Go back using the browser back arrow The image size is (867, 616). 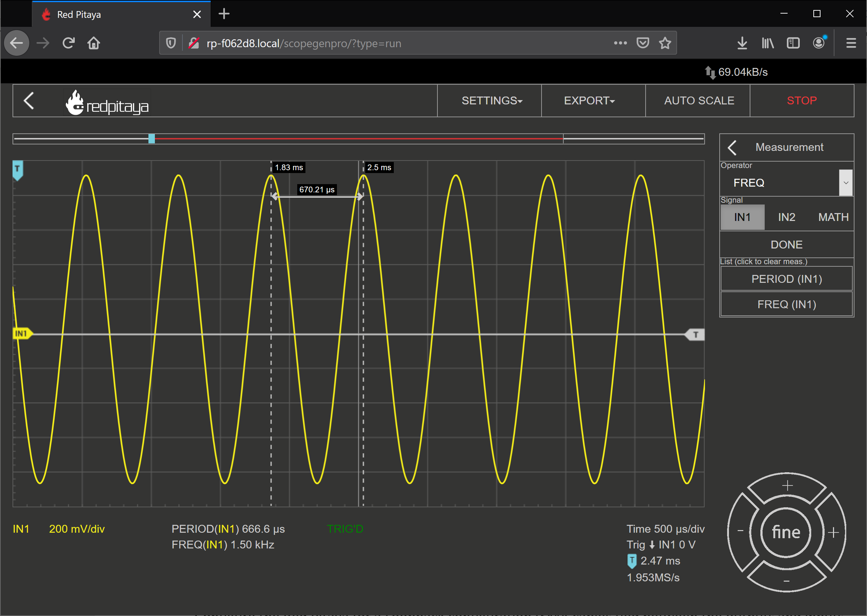click(x=17, y=43)
